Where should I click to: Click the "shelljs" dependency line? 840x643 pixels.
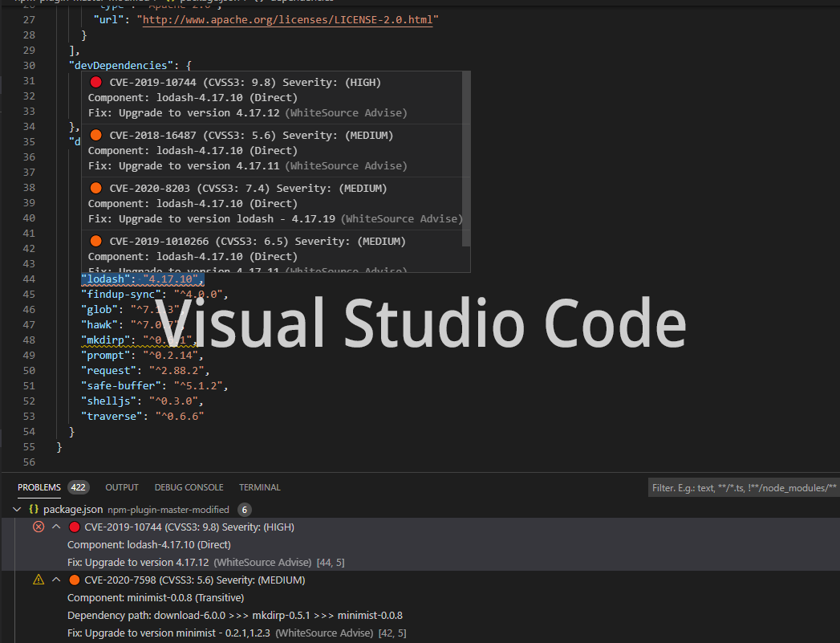pyautogui.click(x=143, y=401)
